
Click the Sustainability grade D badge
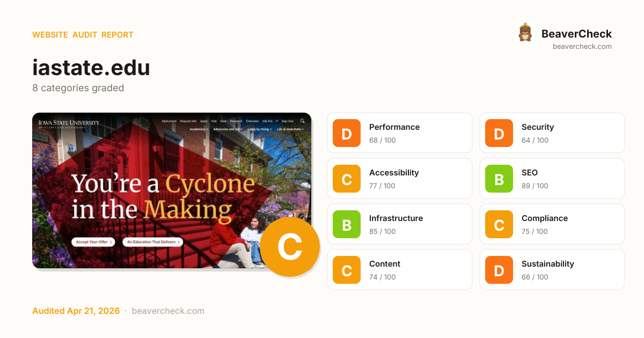tap(499, 270)
